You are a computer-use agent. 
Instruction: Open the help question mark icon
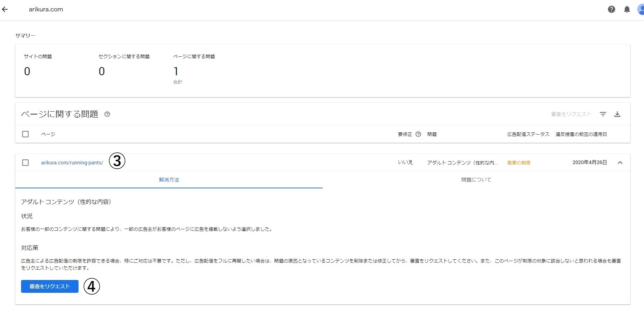click(612, 10)
